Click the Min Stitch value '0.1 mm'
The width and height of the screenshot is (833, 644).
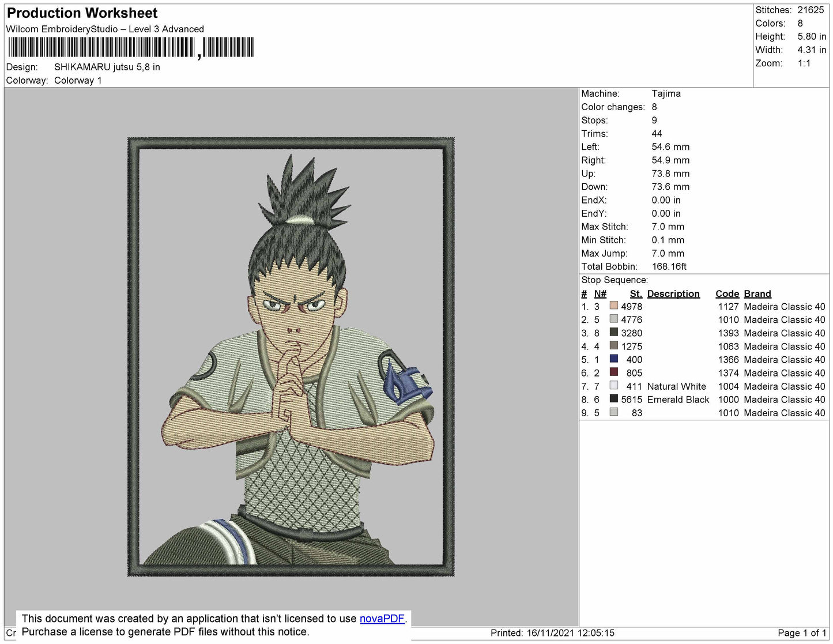668,240
